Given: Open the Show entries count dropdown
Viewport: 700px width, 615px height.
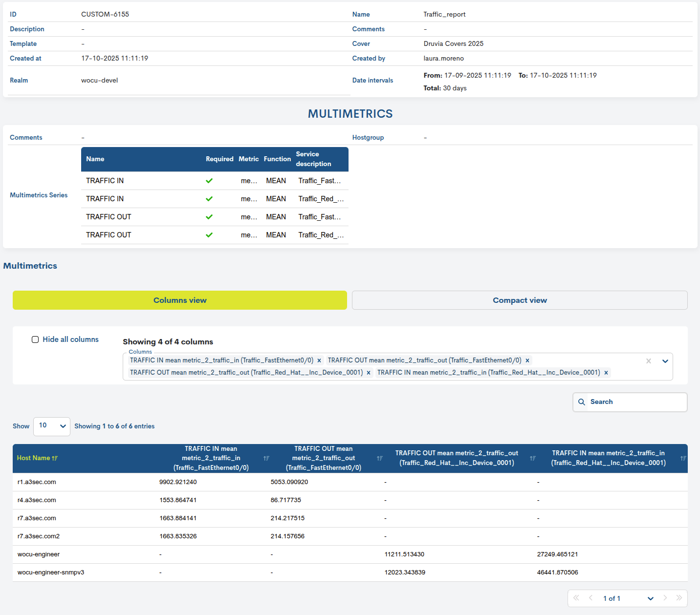Looking at the screenshot, I should [x=52, y=426].
